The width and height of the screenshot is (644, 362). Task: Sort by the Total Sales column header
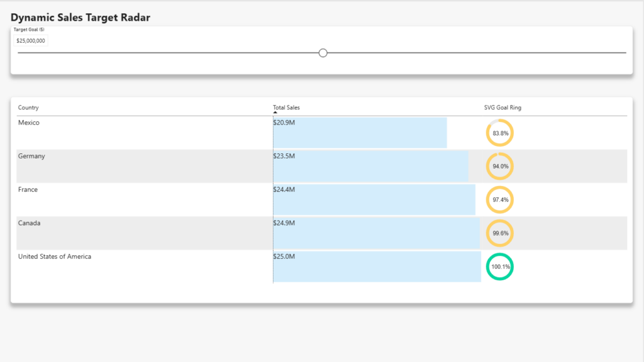click(x=286, y=107)
